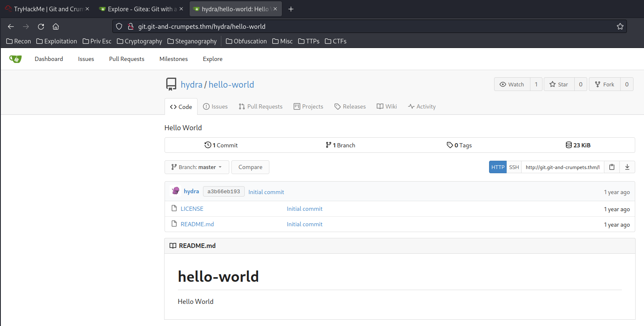
Task: Go back with browser back arrow
Action: [x=11, y=27]
